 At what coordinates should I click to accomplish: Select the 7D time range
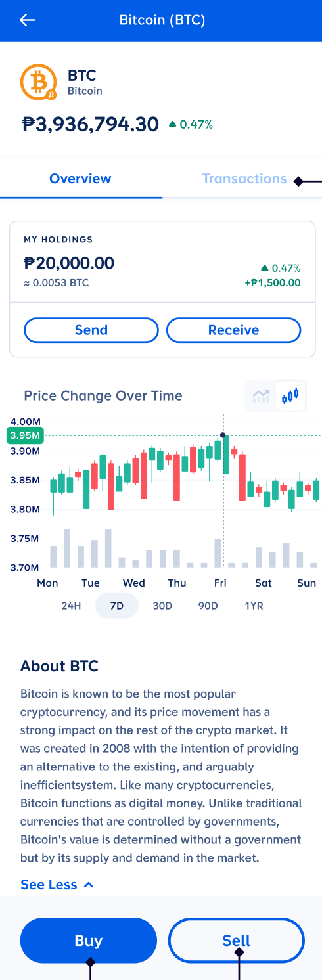click(x=117, y=606)
